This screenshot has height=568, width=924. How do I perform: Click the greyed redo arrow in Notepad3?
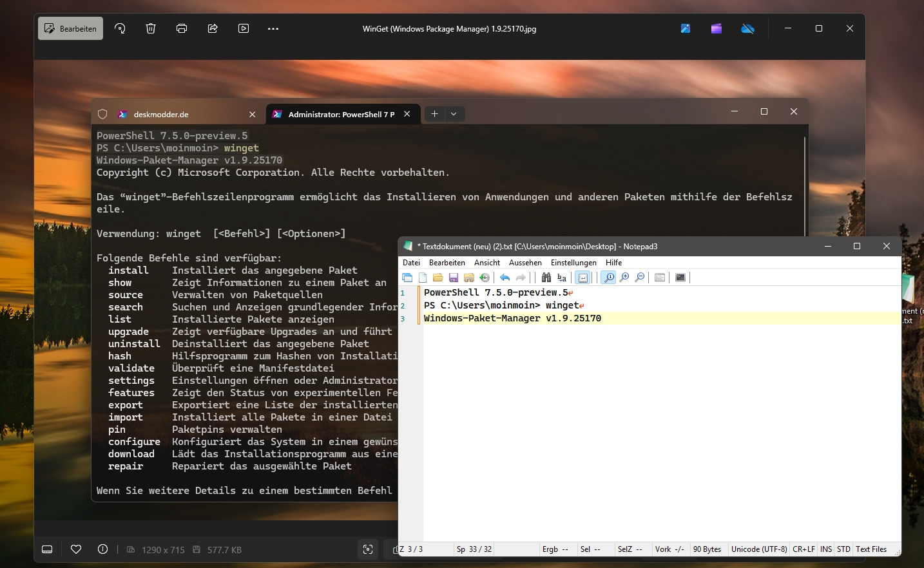pyautogui.click(x=521, y=278)
